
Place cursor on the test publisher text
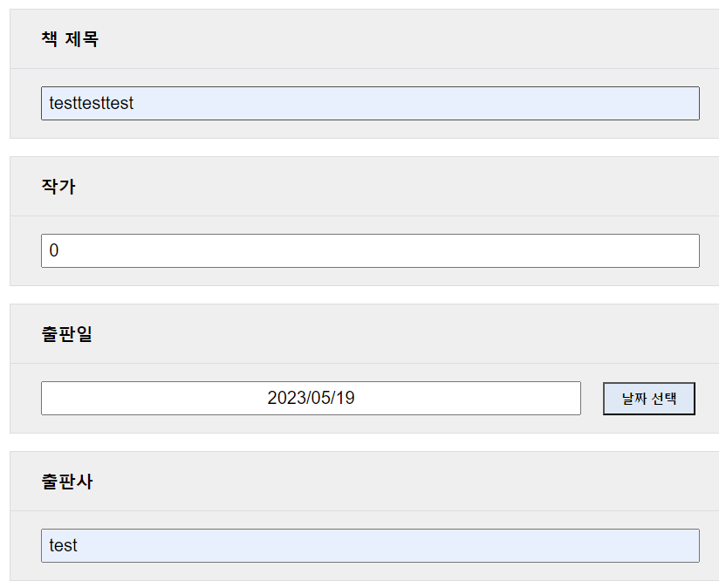point(64,546)
